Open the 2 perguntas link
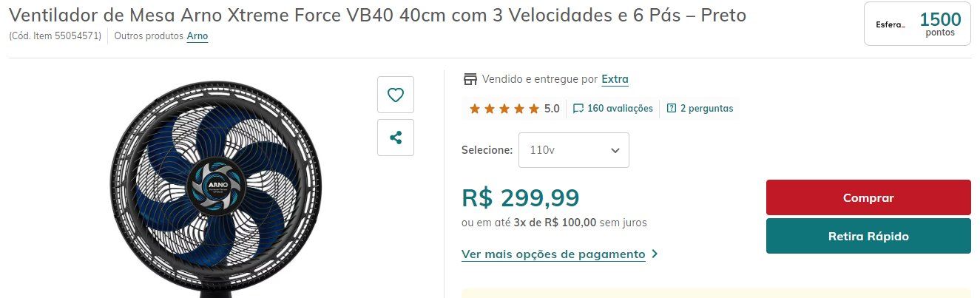The image size is (980, 298). point(706,109)
